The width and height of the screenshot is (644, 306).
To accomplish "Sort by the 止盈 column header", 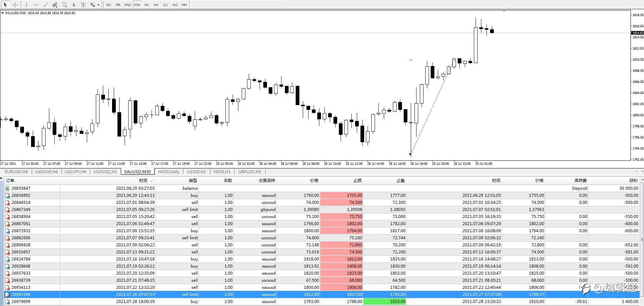I will (401, 181).
